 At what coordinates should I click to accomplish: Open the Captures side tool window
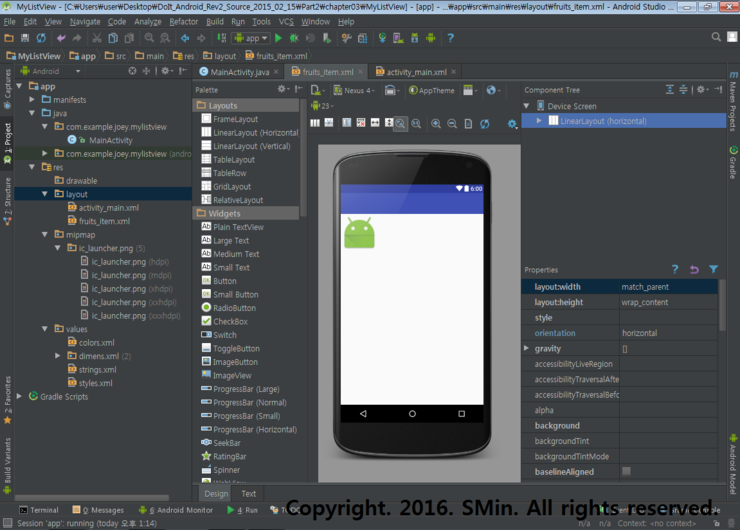click(x=7, y=88)
